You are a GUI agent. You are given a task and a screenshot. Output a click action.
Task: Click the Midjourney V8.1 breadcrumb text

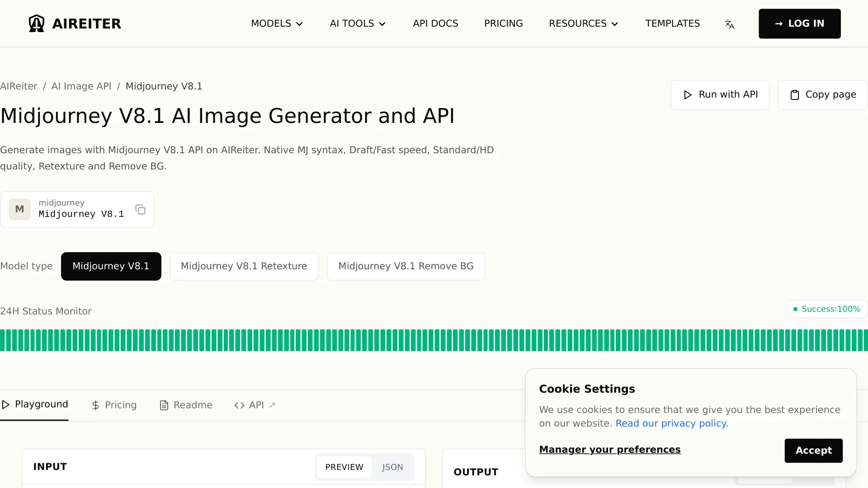[x=164, y=86]
